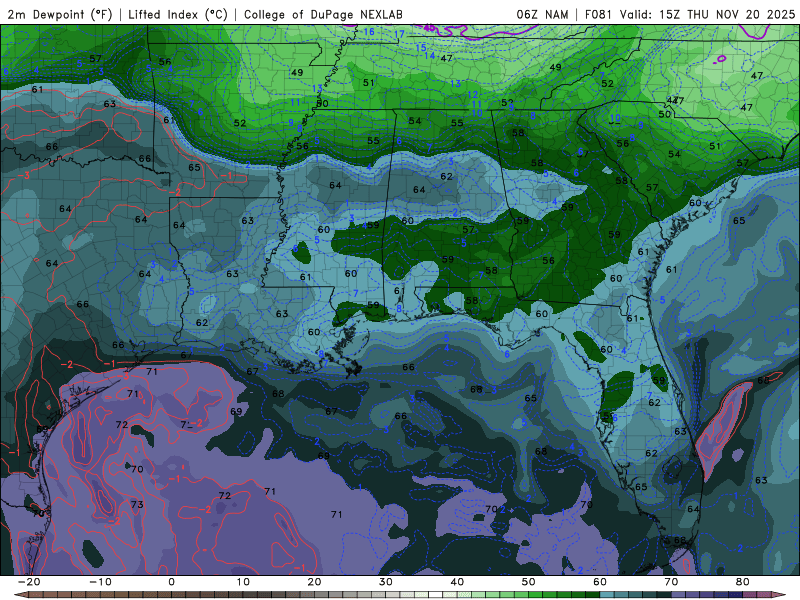Click the blue '15' lifted index contour label
Screen dimensions: 800x600
pos(421,48)
